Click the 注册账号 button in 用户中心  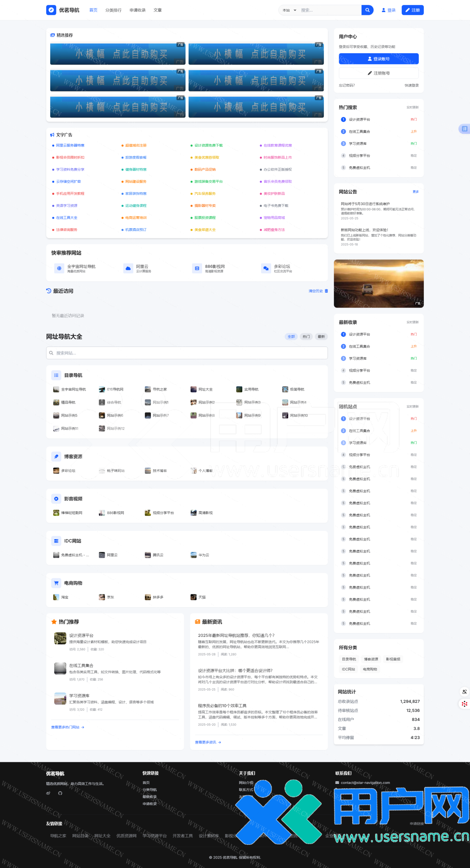pos(378,73)
